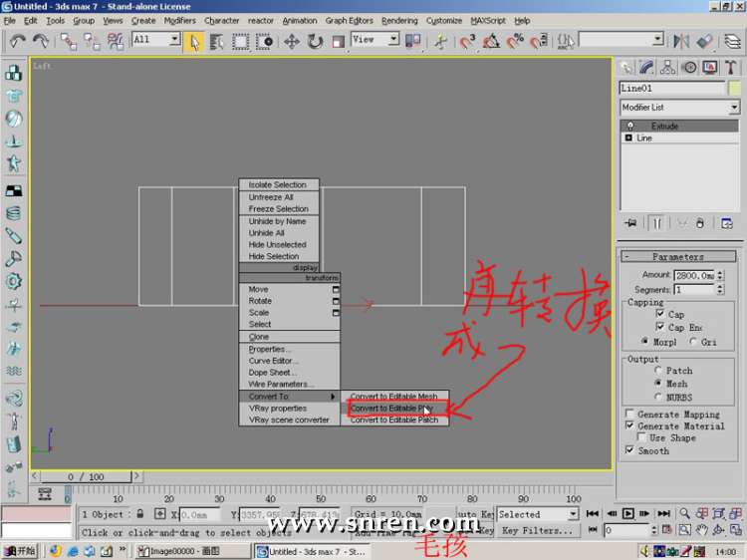Open the Hierarchy command panel tab
Image resolution: width=747 pixels, height=560 pixels.
click(x=668, y=67)
